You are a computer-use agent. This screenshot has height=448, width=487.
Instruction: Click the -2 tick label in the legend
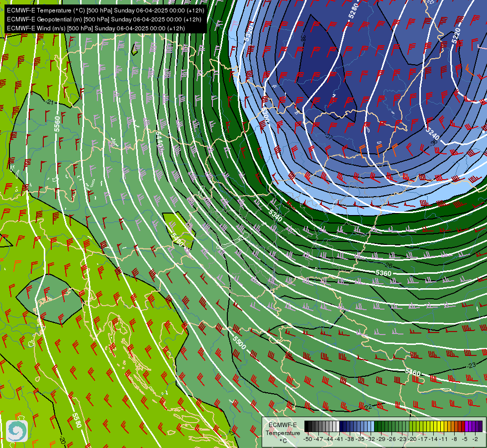pos(475,439)
